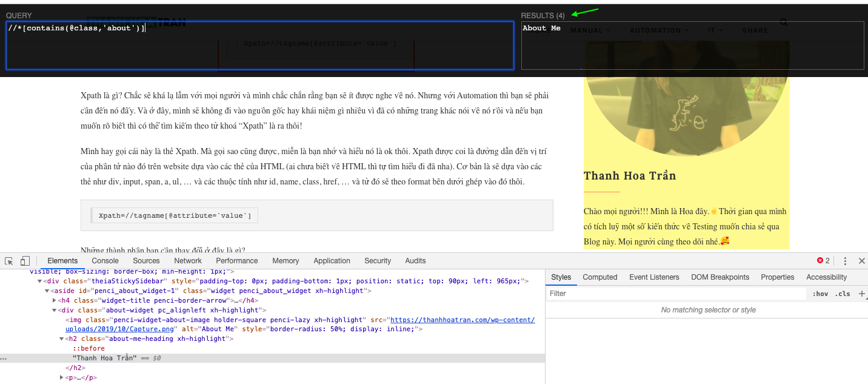Go to the Memory tab
The height and width of the screenshot is (384, 868).
[285, 261]
